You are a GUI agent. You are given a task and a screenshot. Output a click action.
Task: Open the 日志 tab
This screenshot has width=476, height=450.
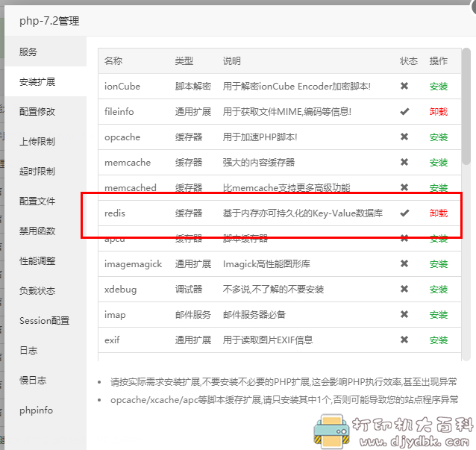(46, 351)
